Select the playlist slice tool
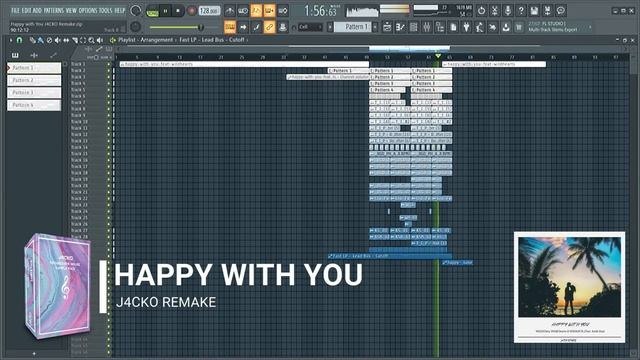 point(75,40)
